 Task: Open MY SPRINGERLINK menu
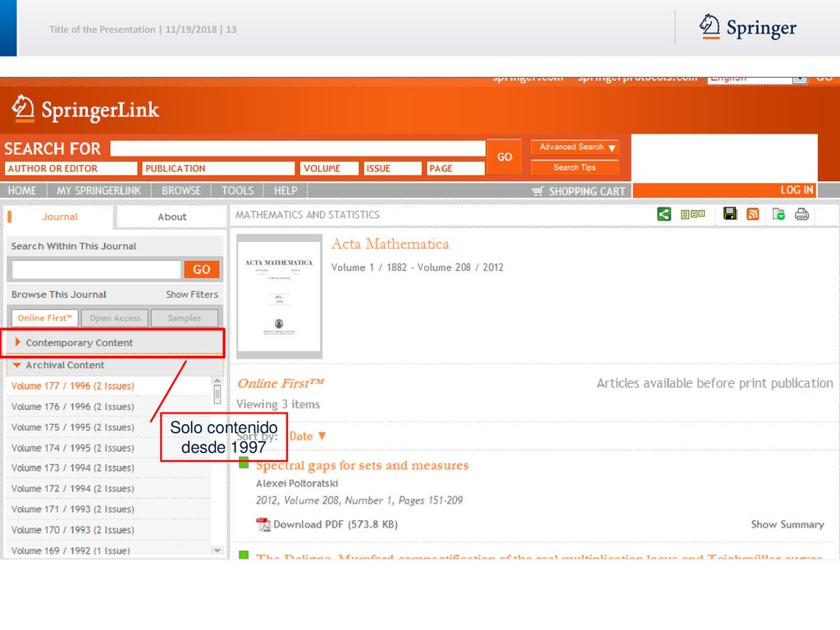(98, 190)
